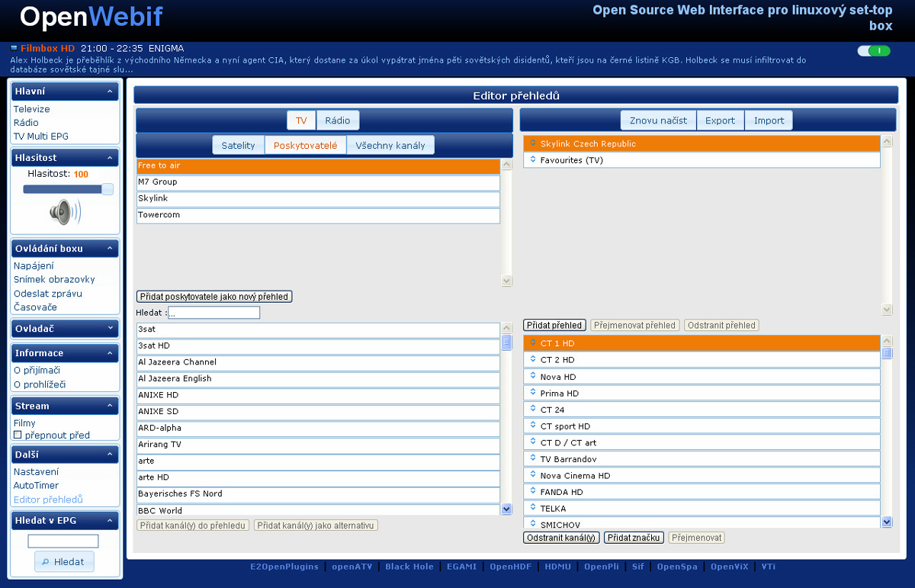Collapse the Informace section
The width and height of the screenshot is (915, 588).
[x=110, y=353]
